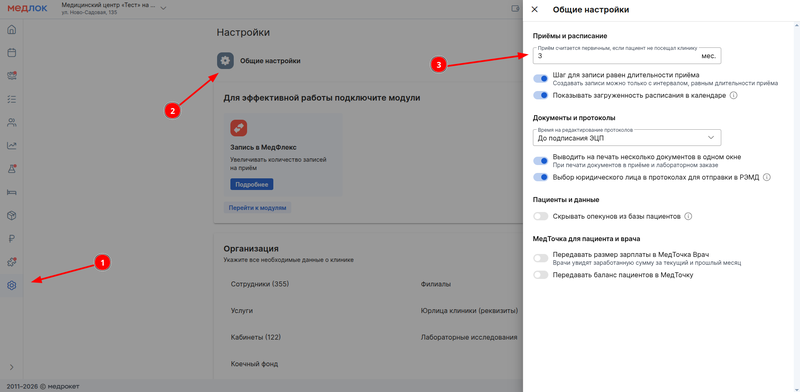Open the calendar schedule sidebar icon

coord(11,53)
